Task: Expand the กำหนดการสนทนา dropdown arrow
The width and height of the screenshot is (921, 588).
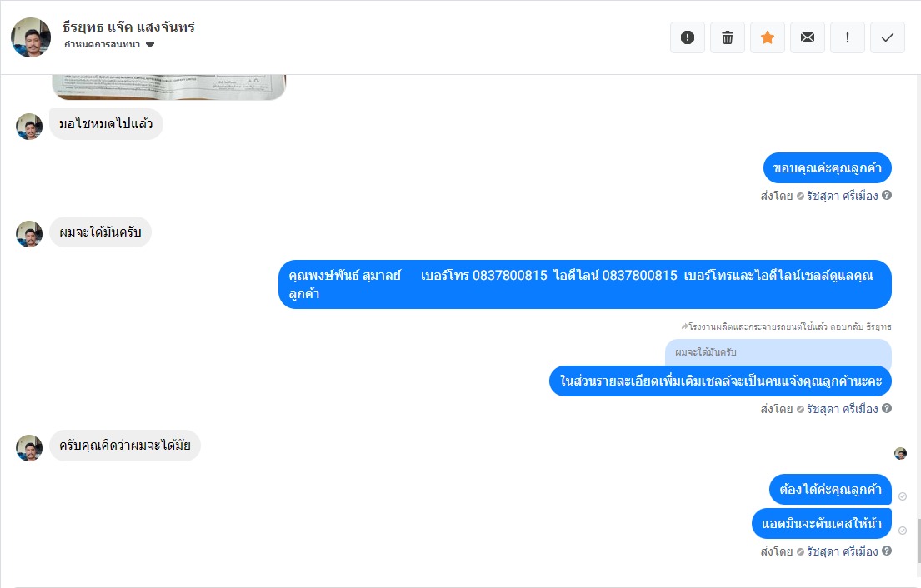Action: [x=150, y=45]
